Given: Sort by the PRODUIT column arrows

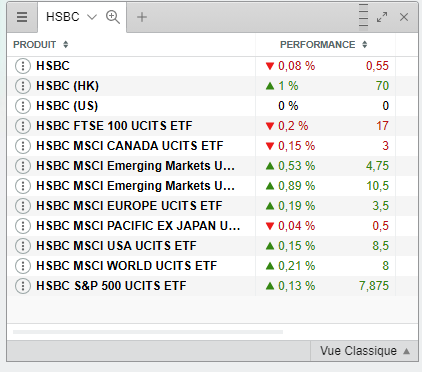Looking at the screenshot, I should click(66, 44).
